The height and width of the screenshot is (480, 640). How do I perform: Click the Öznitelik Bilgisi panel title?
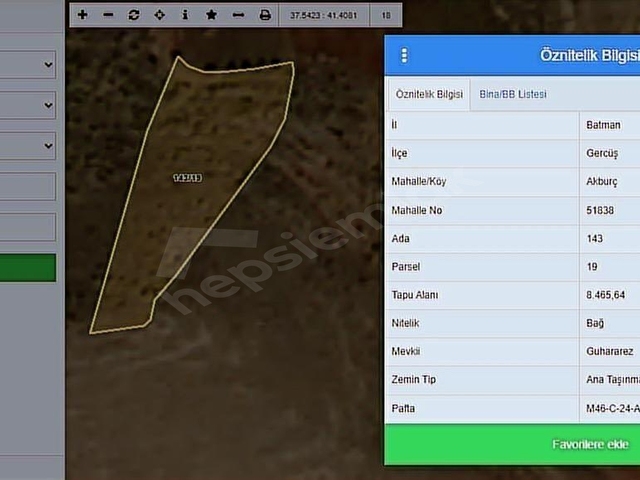[x=590, y=55]
